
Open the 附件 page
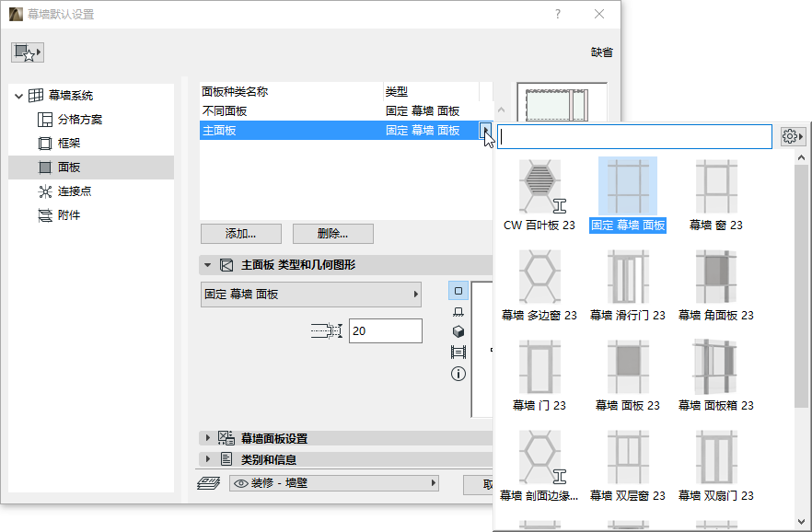coord(69,215)
